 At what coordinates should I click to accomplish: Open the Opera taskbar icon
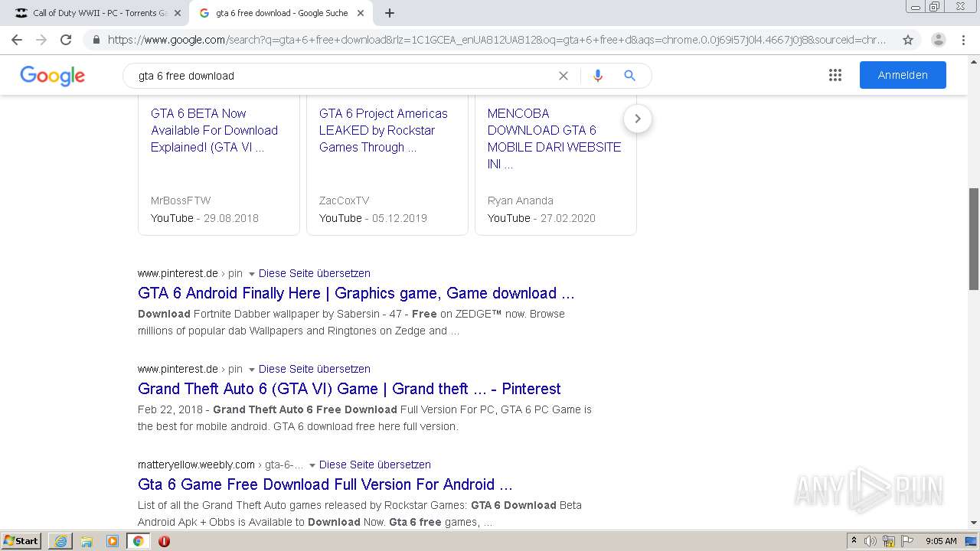click(164, 541)
